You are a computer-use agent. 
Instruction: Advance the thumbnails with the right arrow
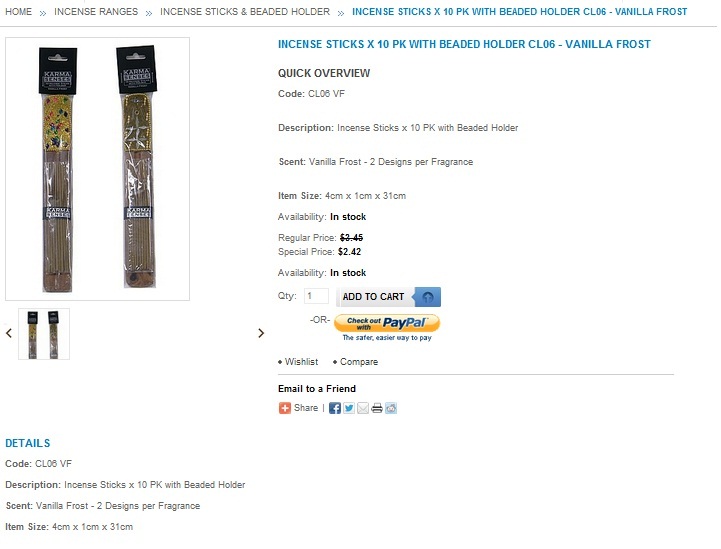261,333
